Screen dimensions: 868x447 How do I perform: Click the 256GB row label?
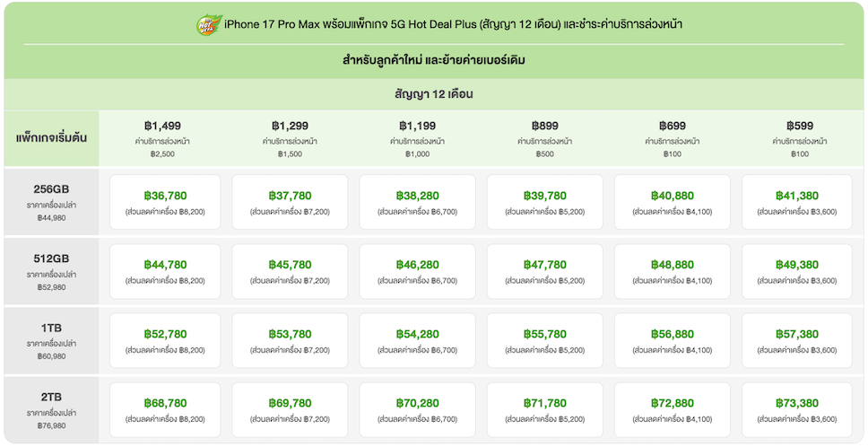[51, 189]
